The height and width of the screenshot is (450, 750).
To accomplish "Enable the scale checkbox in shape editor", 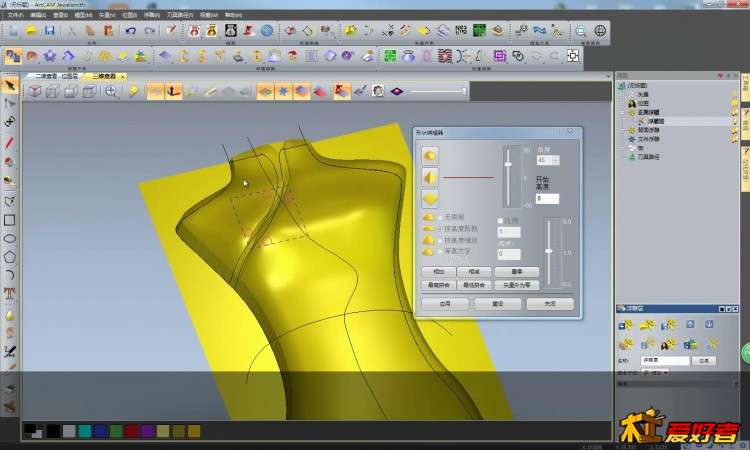I will pyautogui.click(x=500, y=220).
